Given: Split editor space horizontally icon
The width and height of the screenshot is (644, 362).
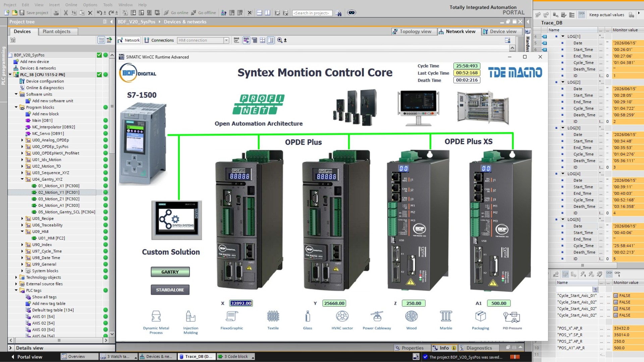Looking at the screenshot, I should [259, 13].
